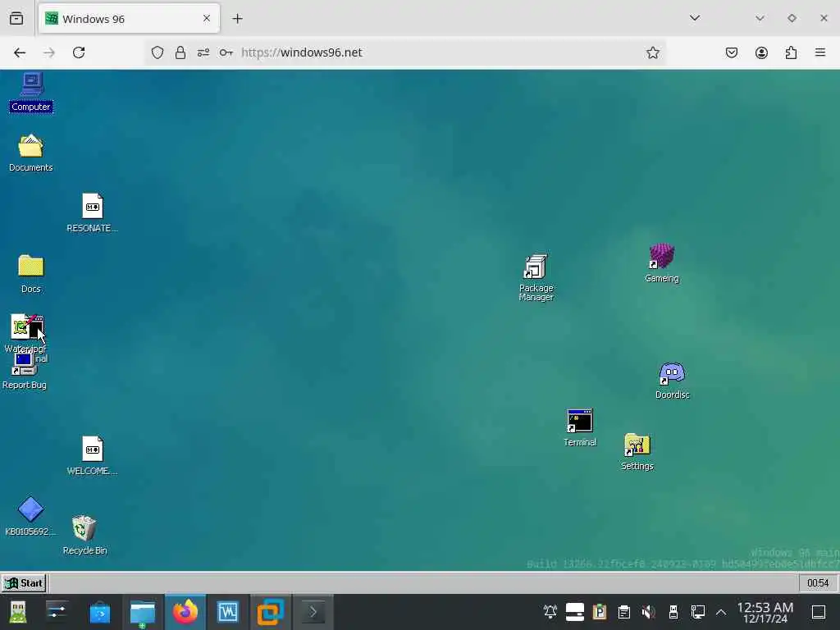Open the Gameing shortcut
The image size is (840, 630).
tap(662, 262)
